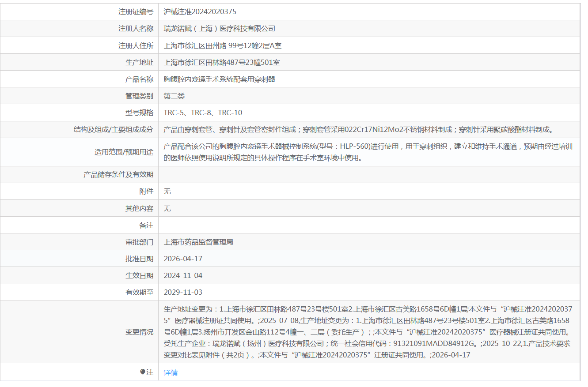The image size is (588, 387).
Task: Select the 生效日期 label
Action: coord(140,275)
